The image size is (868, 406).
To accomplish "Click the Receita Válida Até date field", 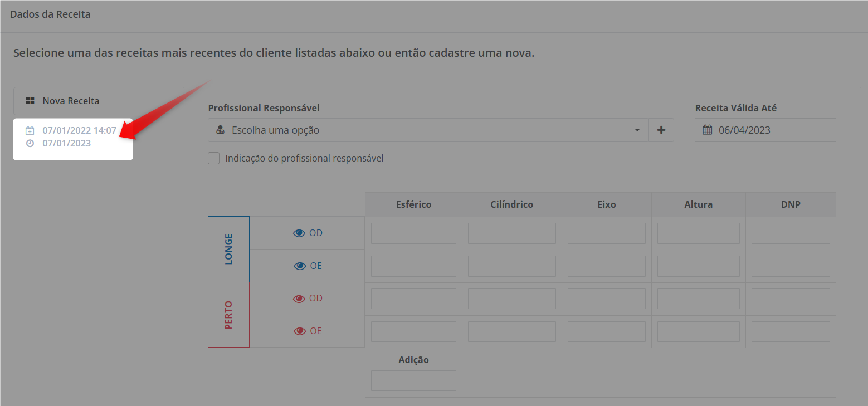I will pyautogui.click(x=765, y=130).
